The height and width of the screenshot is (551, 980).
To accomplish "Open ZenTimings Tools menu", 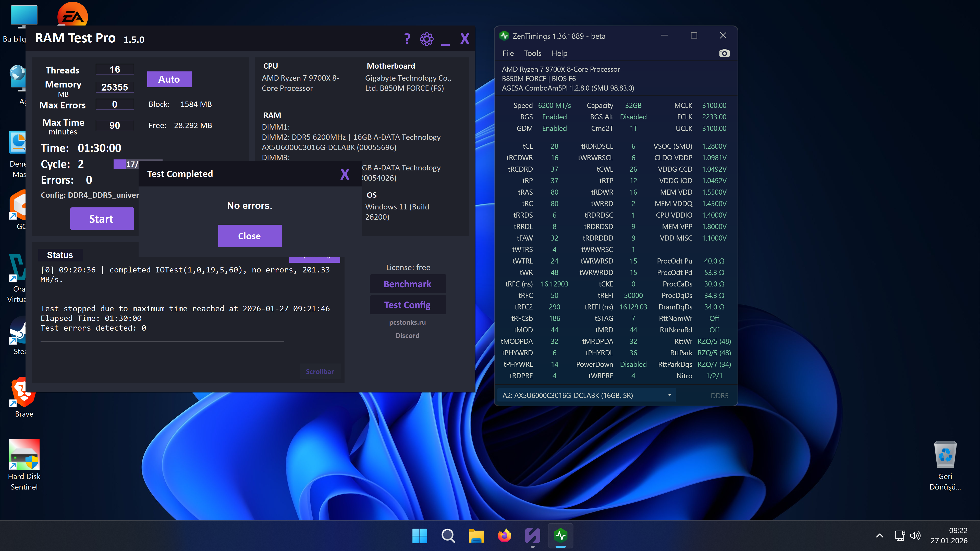I will coord(533,53).
